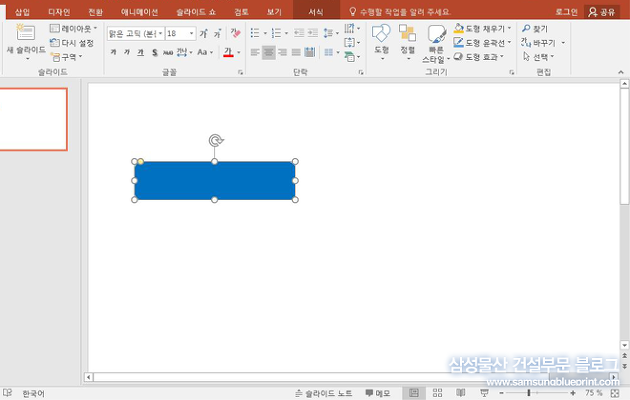
Task: Open the Review (검토) tab
Action: pyautogui.click(x=241, y=12)
